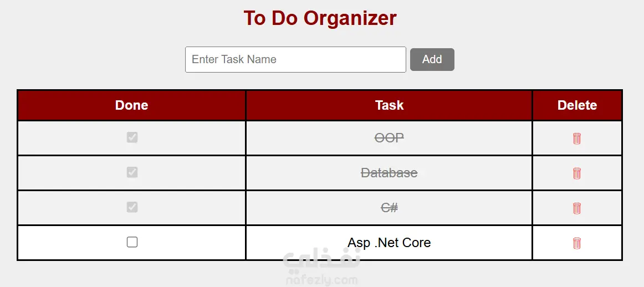Focus the Enter Task Name field
Image resolution: width=644 pixels, height=287 pixels.
tap(295, 59)
